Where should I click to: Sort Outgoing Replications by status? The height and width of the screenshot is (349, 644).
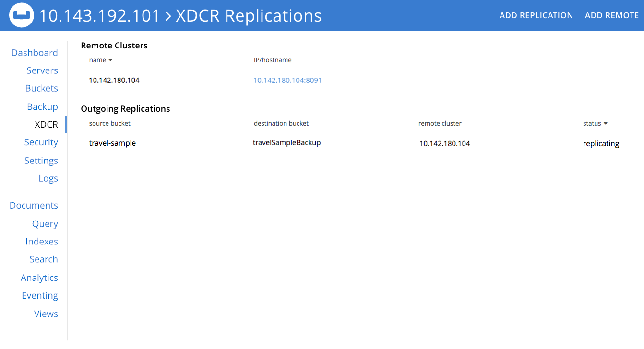click(595, 123)
